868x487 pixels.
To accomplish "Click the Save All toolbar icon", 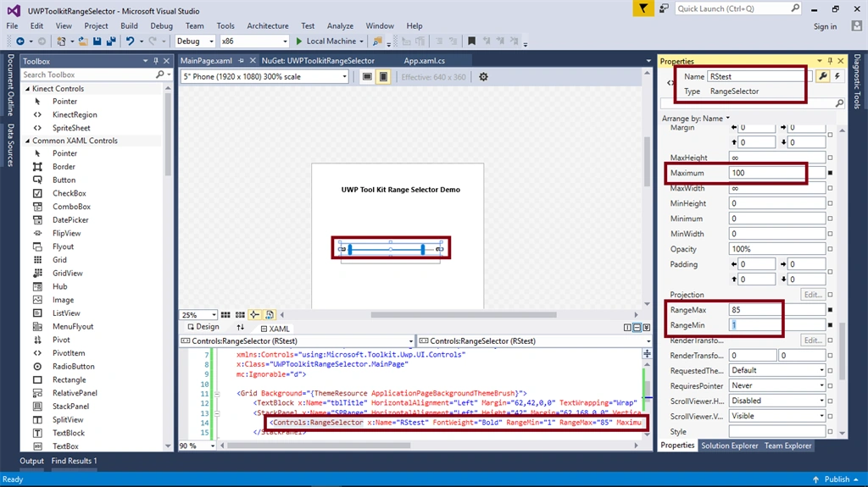I will pyautogui.click(x=111, y=41).
